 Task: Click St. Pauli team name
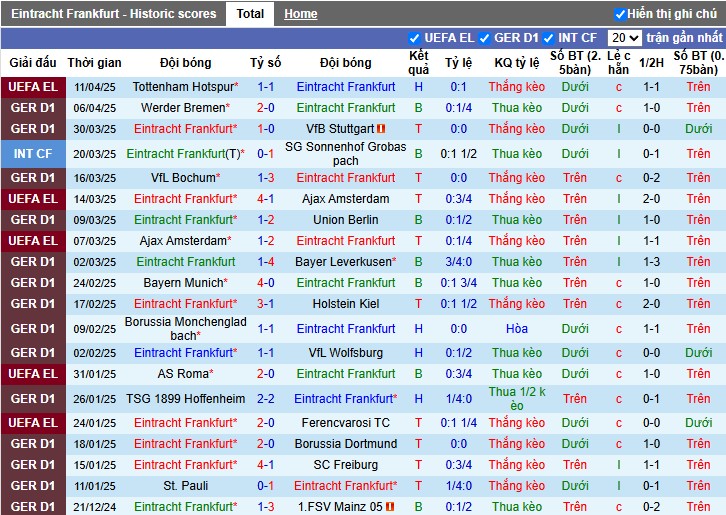185,486
